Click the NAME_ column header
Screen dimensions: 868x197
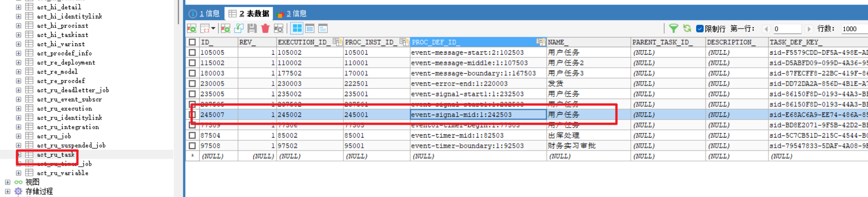(x=588, y=42)
